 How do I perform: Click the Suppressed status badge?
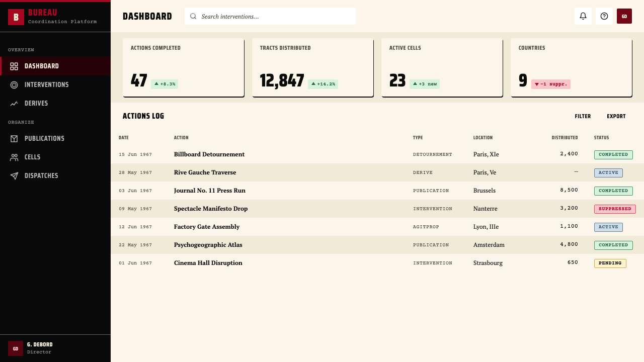click(615, 209)
